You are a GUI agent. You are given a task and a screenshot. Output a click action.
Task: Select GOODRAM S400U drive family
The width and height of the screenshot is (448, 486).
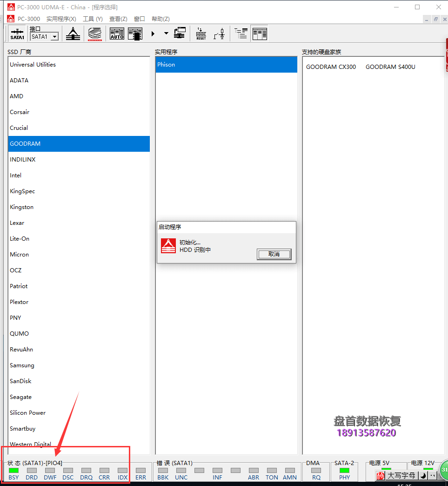[390, 67]
